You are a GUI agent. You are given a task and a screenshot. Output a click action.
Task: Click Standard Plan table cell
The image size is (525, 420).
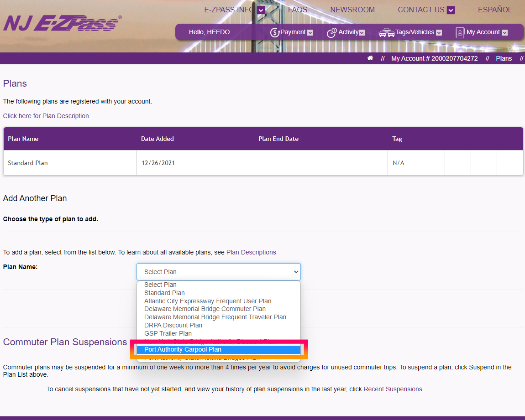click(70, 163)
